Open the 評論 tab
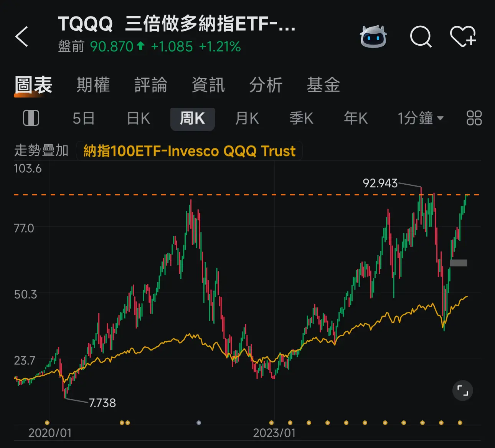 pos(151,85)
